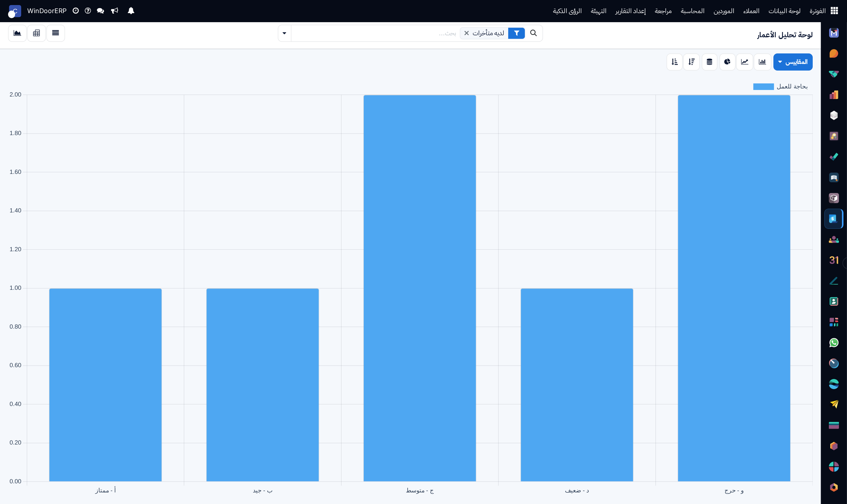This screenshot has width=847, height=504.
Task: Open the dollar invoice Accounting app in sidebar
Action: click(834, 219)
